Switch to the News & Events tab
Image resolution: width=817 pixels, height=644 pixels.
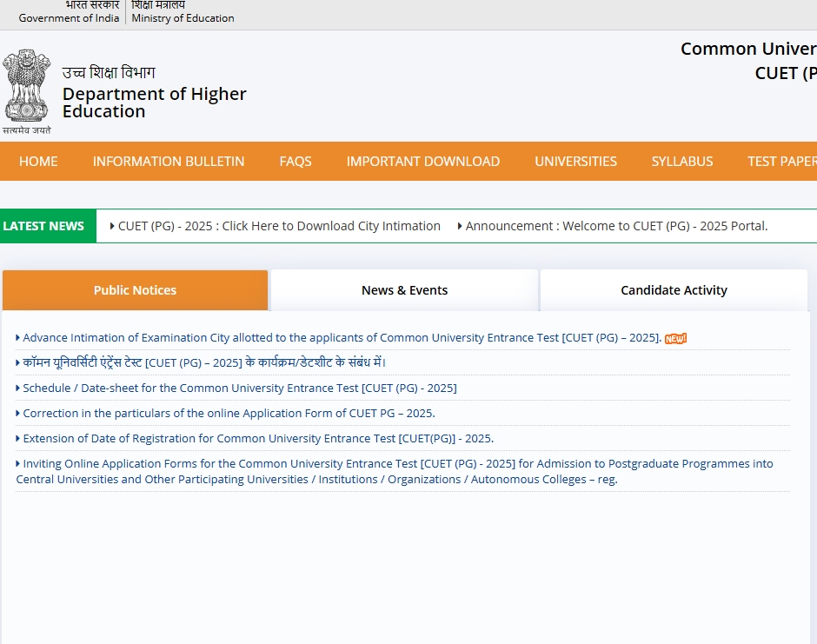pyautogui.click(x=404, y=290)
